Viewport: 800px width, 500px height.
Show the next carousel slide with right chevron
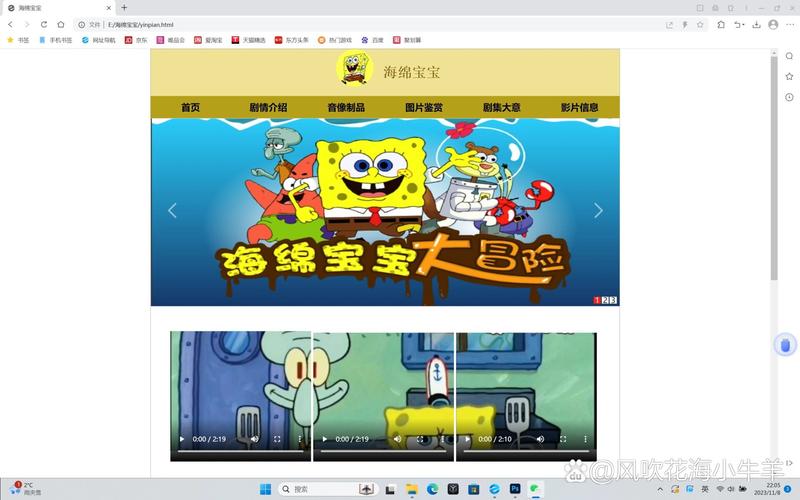(x=598, y=210)
